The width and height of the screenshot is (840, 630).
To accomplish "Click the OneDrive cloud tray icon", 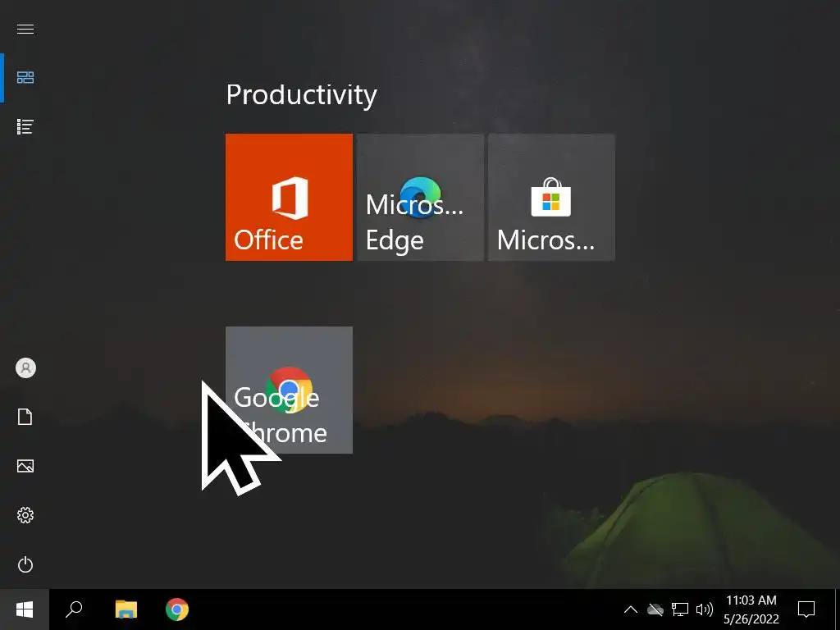I will point(655,609).
